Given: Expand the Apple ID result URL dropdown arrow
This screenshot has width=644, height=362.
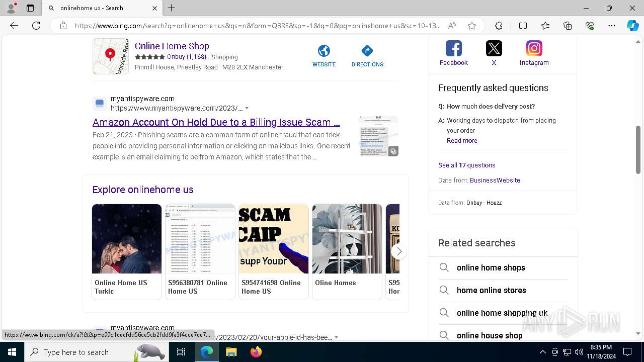Looking at the screenshot, I should coord(336,337).
